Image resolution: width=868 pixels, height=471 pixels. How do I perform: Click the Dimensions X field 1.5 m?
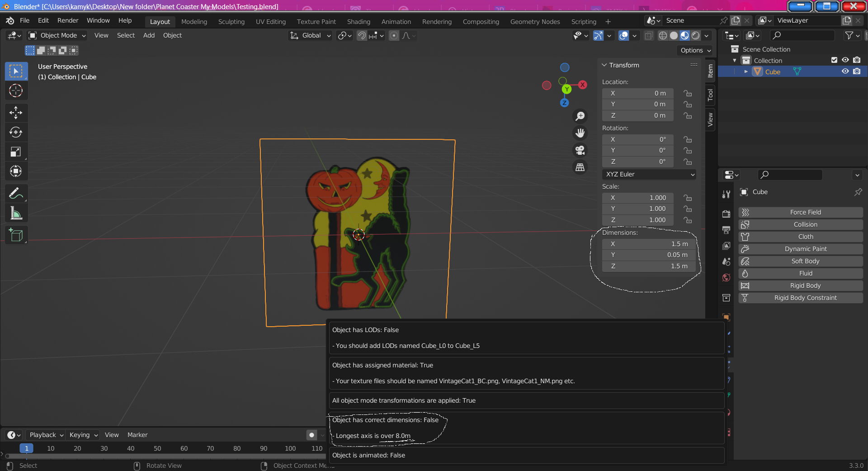(649, 244)
